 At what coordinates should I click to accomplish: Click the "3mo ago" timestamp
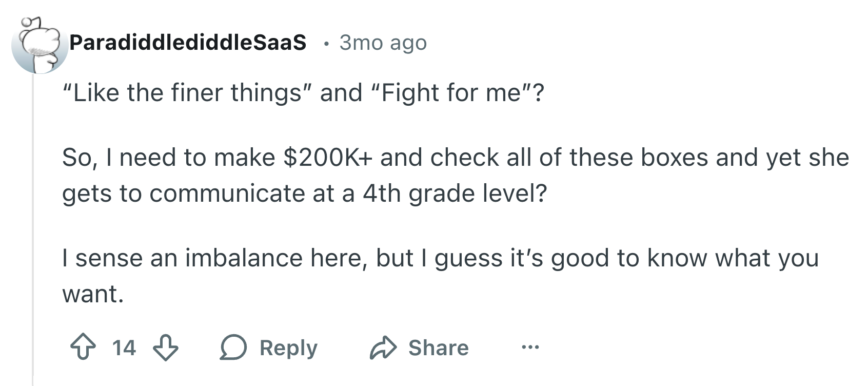(x=383, y=43)
